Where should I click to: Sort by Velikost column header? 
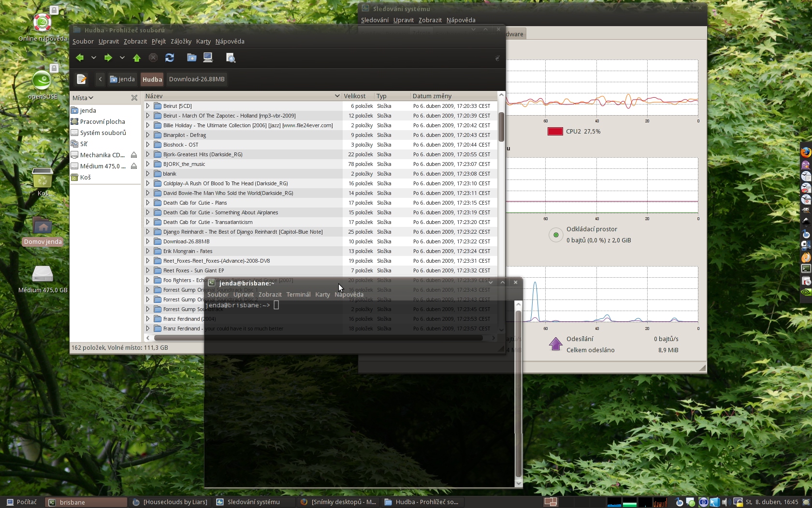tap(358, 96)
